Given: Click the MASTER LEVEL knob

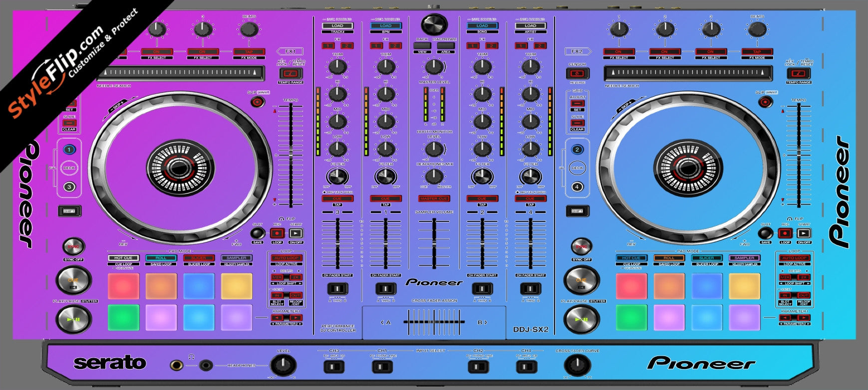Looking at the screenshot, I should click(x=434, y=66).
